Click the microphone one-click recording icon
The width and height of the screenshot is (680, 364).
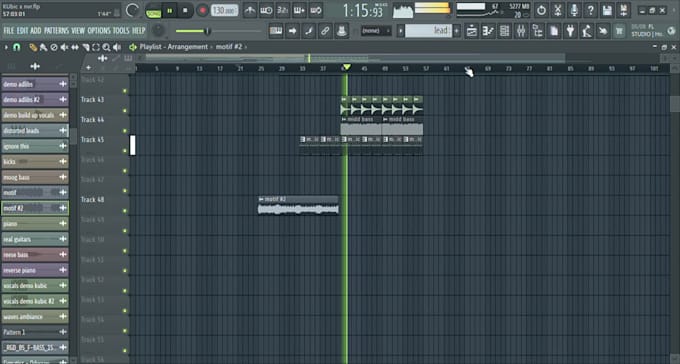click(x=574, y=10)
